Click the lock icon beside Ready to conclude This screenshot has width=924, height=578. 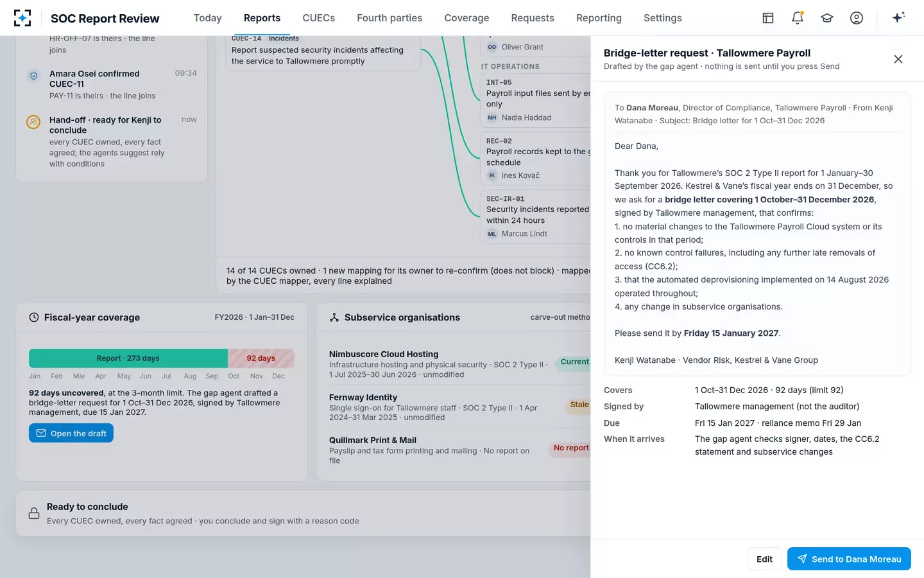[34, 513]
